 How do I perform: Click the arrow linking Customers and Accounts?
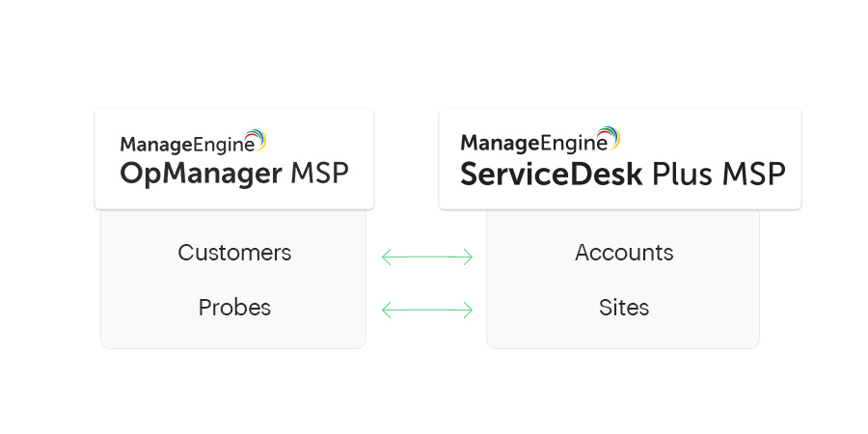click(427, 257)
